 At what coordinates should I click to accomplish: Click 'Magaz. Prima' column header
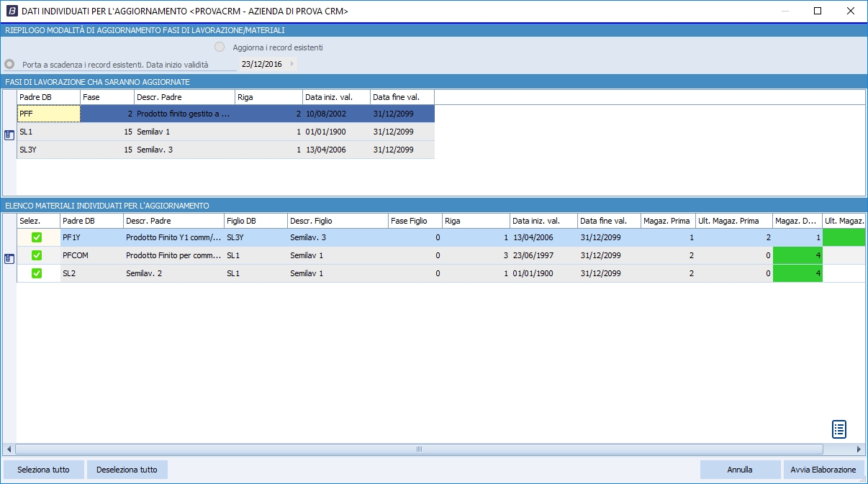pyautogui.click(x=667, y=221)
